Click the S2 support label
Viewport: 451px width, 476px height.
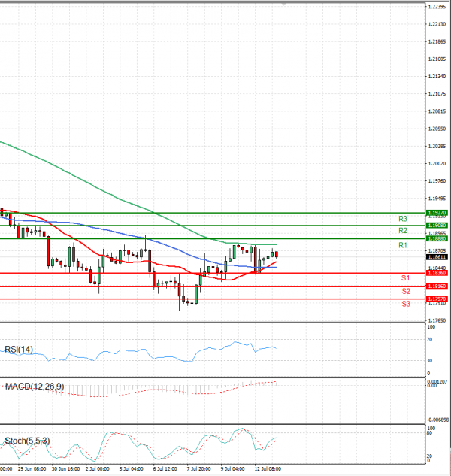pos(406,291)
